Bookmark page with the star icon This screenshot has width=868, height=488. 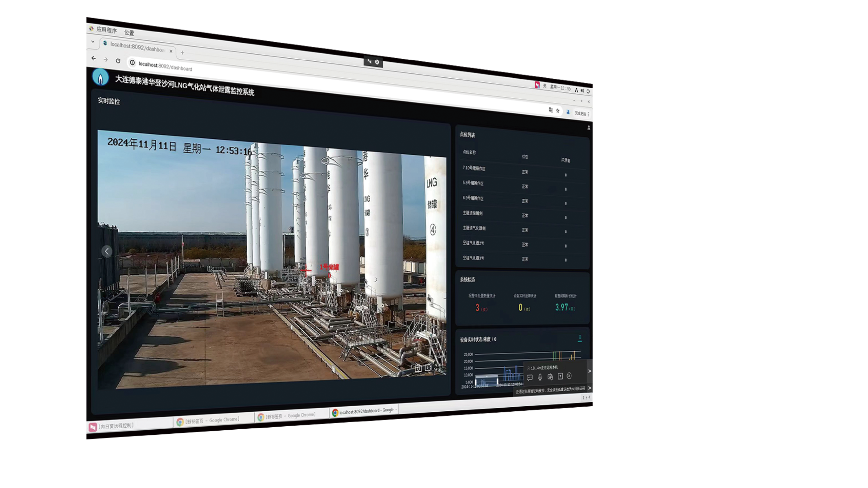tap(558, 111)
